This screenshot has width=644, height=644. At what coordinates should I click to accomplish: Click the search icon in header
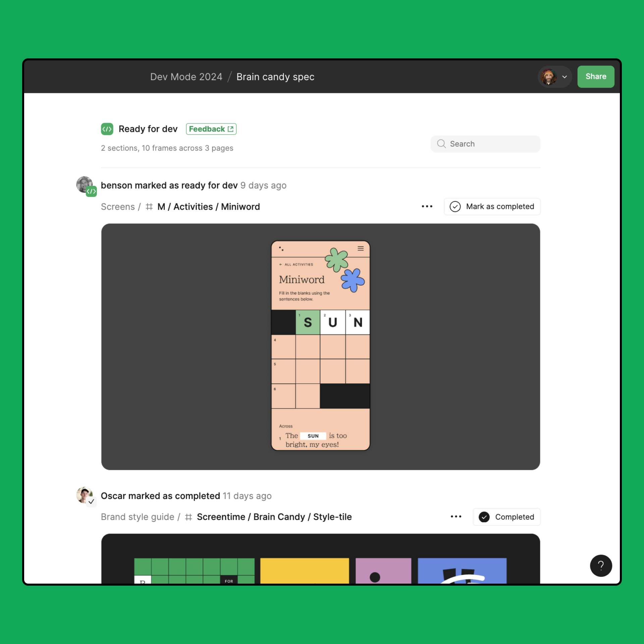tap(442, 143)
